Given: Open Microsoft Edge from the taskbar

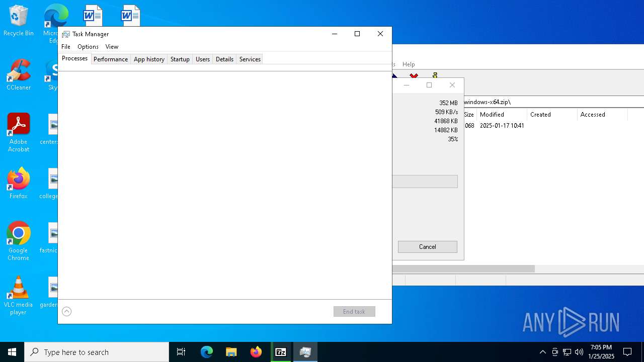Looking at the screenshot, I should [x=207, y=352].
